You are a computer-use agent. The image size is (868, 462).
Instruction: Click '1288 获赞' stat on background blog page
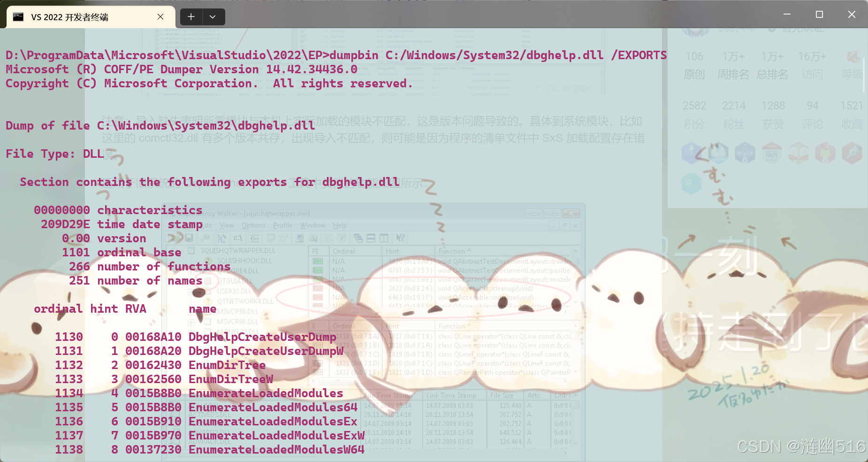pyautogui.click(x=773, y=115)
